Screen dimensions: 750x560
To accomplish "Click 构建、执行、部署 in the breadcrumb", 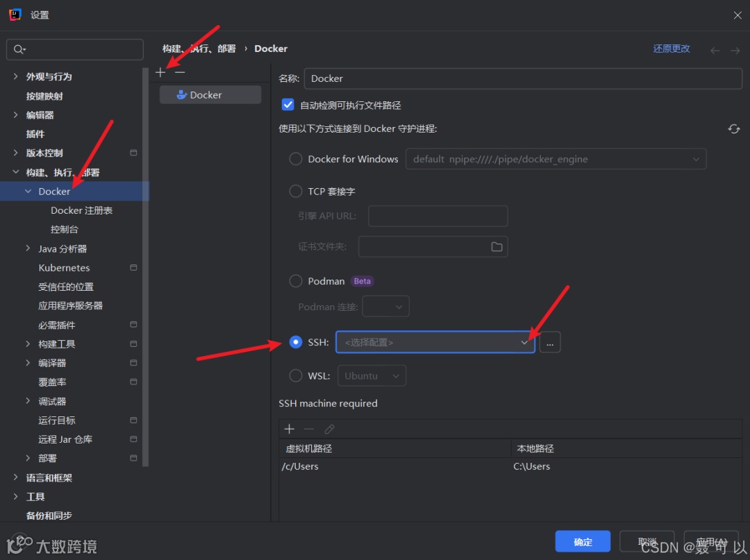I will [x=199, y=49].
